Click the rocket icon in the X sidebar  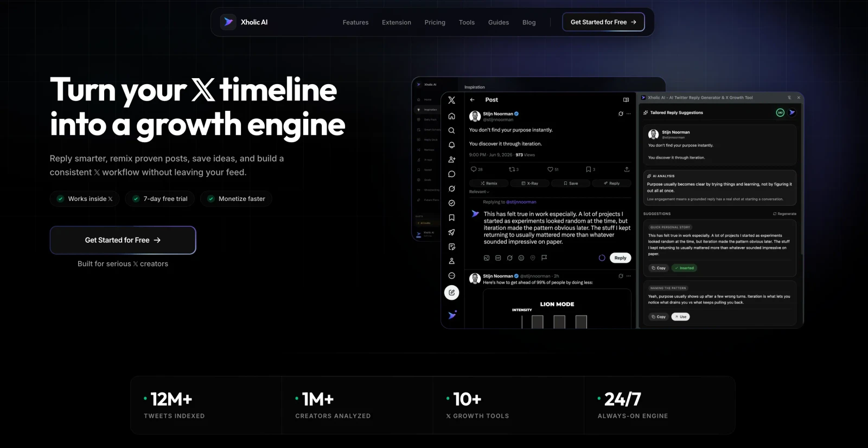pos(451,232)
